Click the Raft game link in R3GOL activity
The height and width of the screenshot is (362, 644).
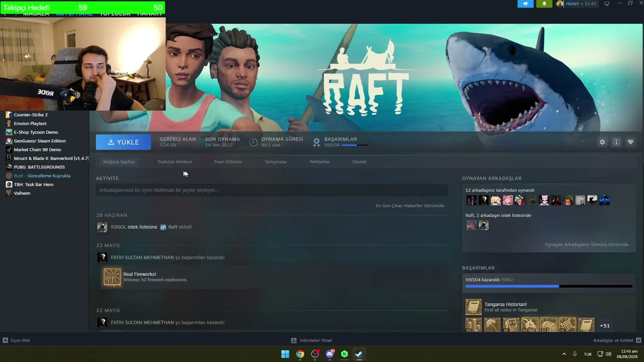pyautogui.click(x=173, y=227)
